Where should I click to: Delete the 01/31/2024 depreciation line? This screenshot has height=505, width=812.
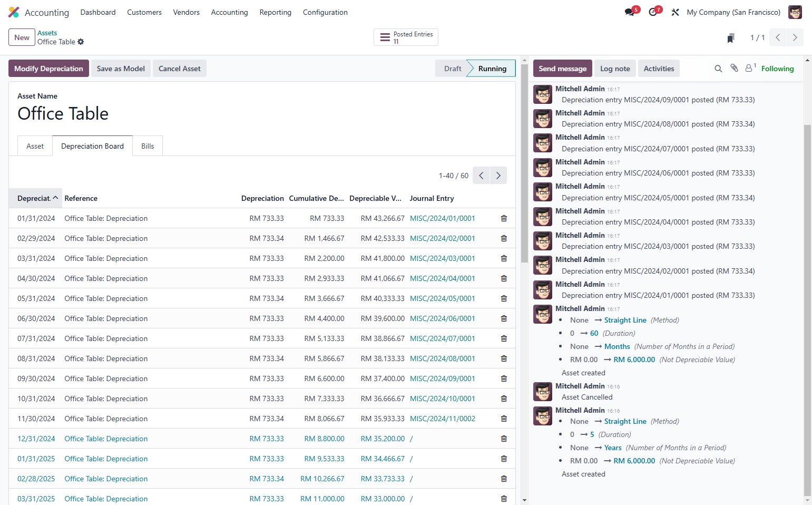(504, 218)
